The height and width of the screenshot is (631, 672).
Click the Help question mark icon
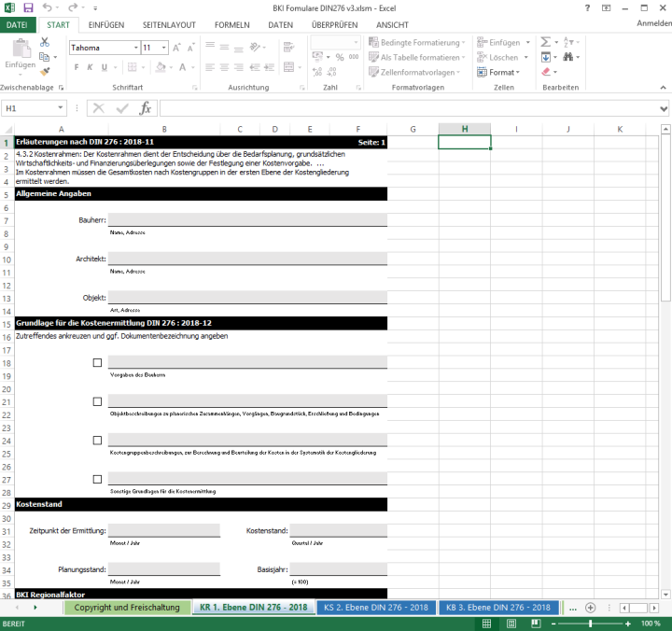[586, 7]
